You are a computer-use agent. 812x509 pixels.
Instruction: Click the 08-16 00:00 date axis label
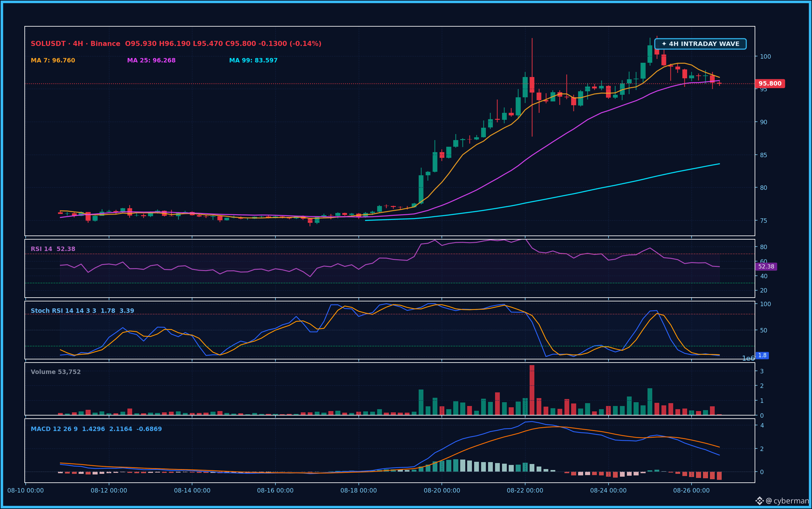click(275, 491)
